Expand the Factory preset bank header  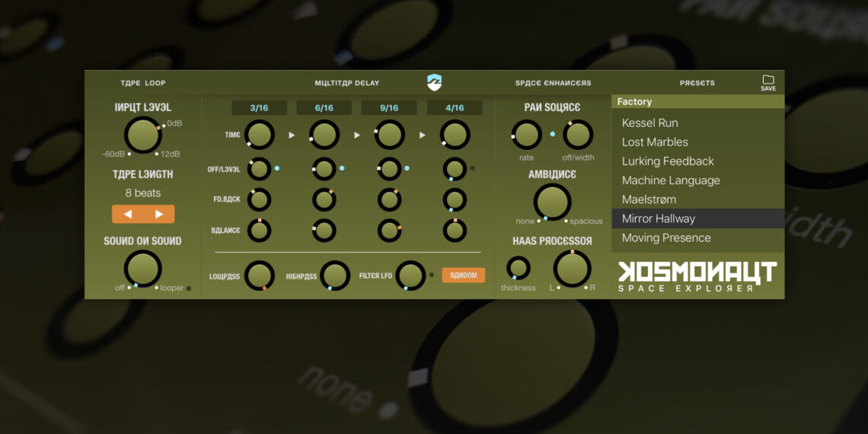(697, 102)
